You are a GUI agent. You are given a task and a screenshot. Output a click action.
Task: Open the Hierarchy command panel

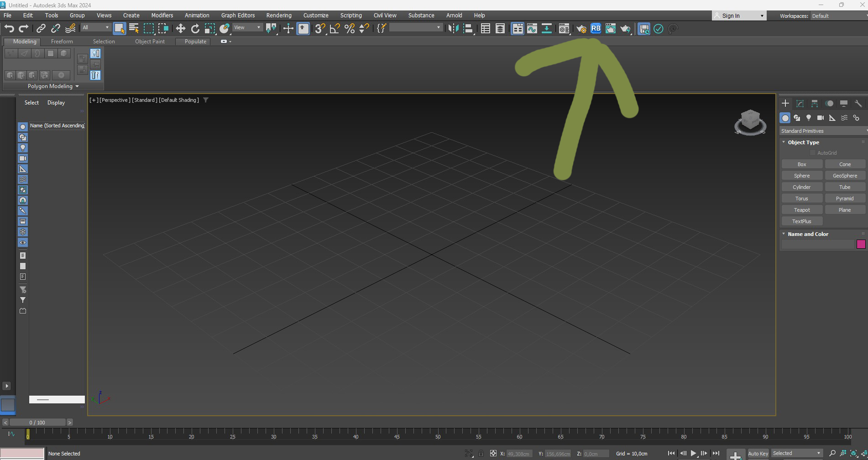pyautogui.click(x=815, y=104)
